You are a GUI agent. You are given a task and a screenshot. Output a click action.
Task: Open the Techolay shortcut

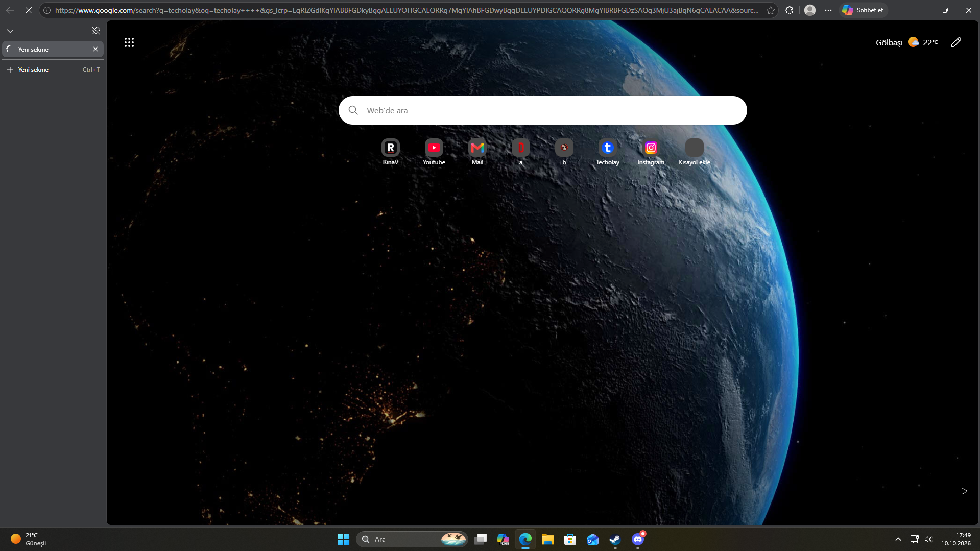pyautogui.click(x=607, y=152)
